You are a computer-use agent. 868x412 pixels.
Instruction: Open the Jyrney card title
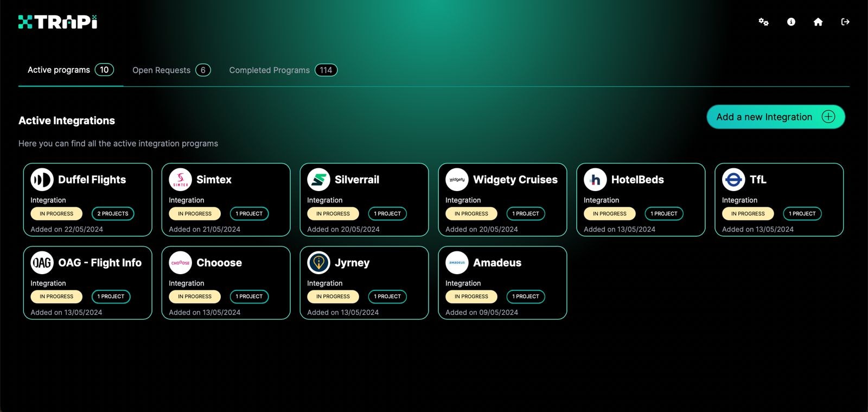pyautogui.click(x=352, y=263)
